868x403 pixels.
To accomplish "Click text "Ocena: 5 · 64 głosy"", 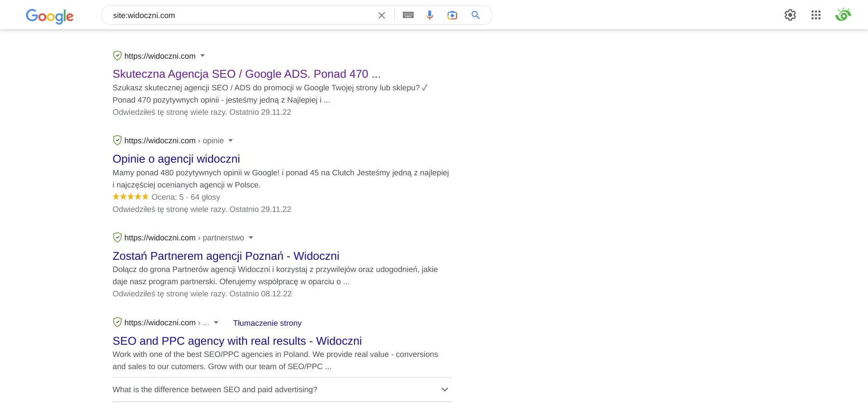I will point(186,197).
